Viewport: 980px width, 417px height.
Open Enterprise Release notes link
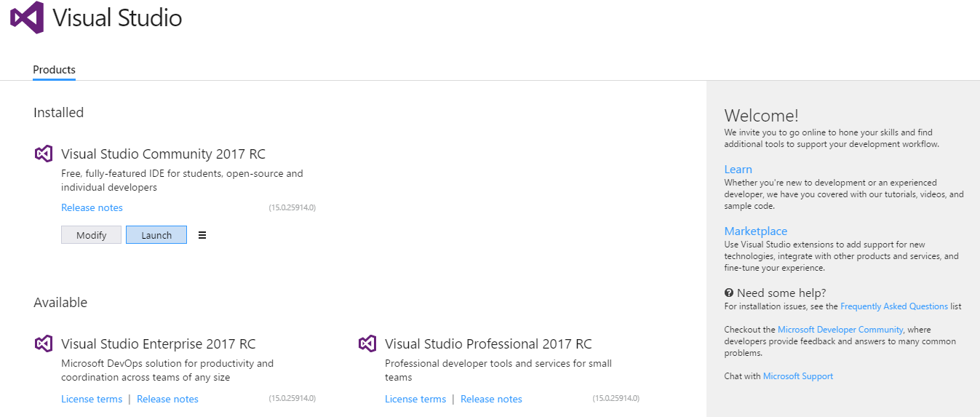[167, 399]
